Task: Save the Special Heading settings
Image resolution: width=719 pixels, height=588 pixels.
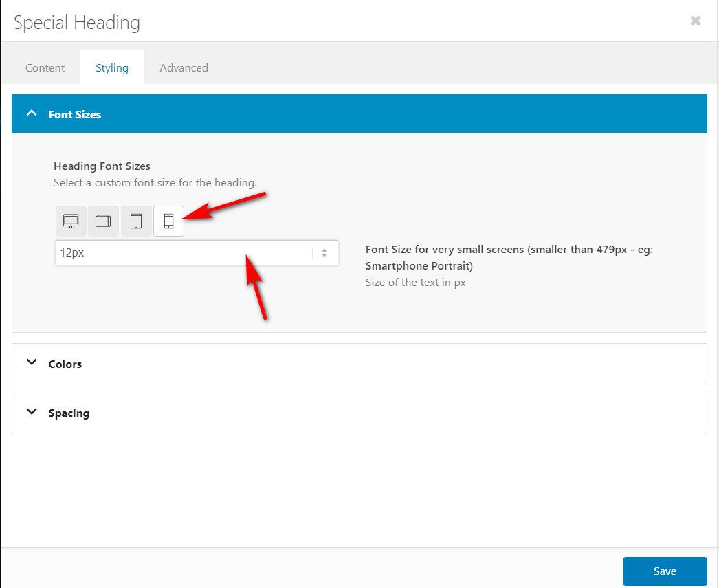Action: click(665, 571)
